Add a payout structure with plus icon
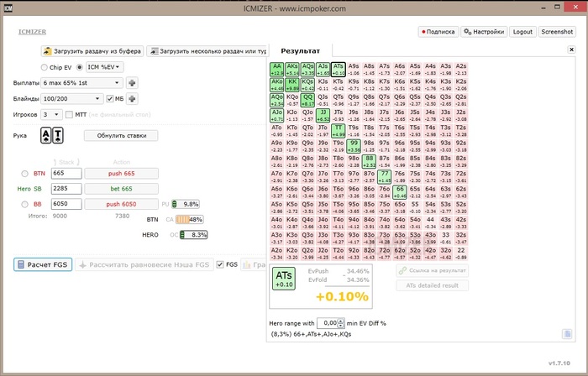The height and width of the screenshot is (376, 588). [x=132, y=83]
